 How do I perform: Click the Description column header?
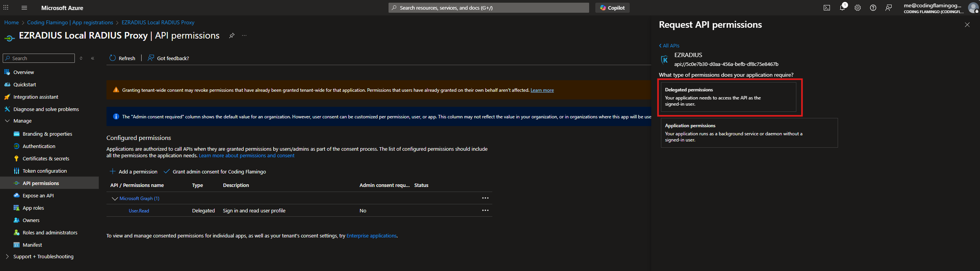point(236,185)
